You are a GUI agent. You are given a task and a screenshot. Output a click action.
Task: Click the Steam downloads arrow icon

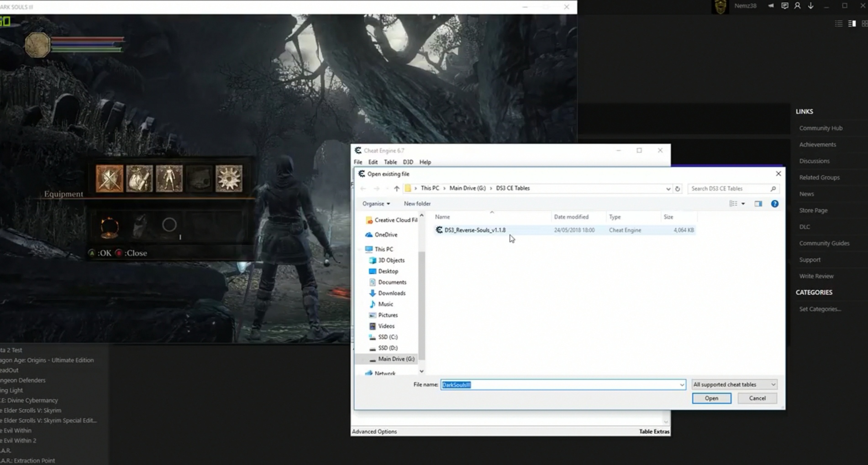point(811,6)
